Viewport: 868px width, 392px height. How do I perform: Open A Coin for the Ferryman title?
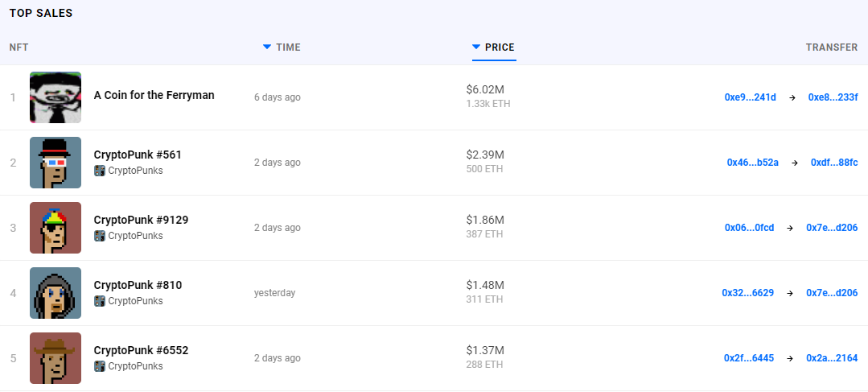154,95
